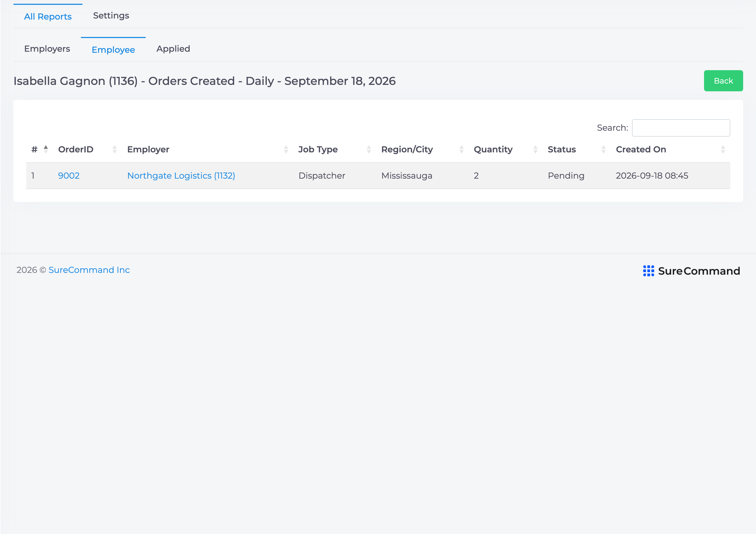This screenshot has height=534, width=756.
Task: Select the Employee sub-tab
Action: [113, 49]
